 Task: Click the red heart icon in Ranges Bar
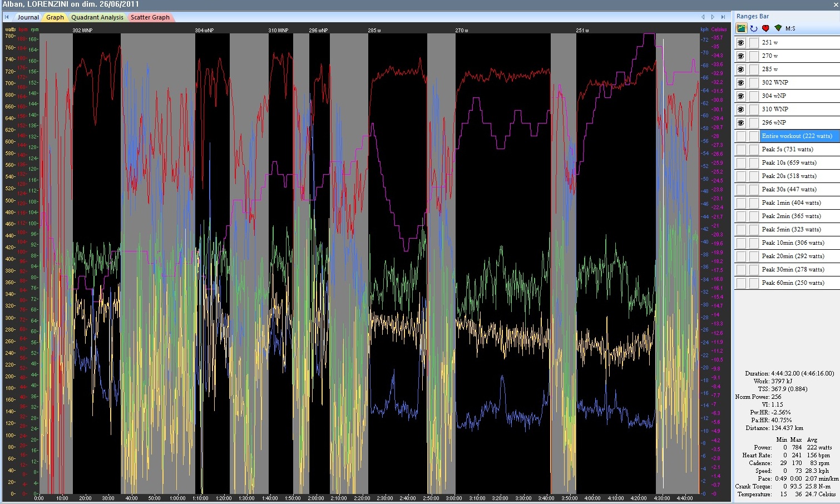pyautogui.click(x=766, y=28)
